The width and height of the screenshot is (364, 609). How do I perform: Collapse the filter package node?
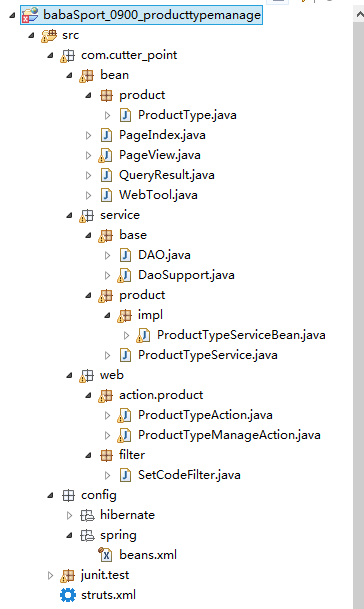point(89,456)
